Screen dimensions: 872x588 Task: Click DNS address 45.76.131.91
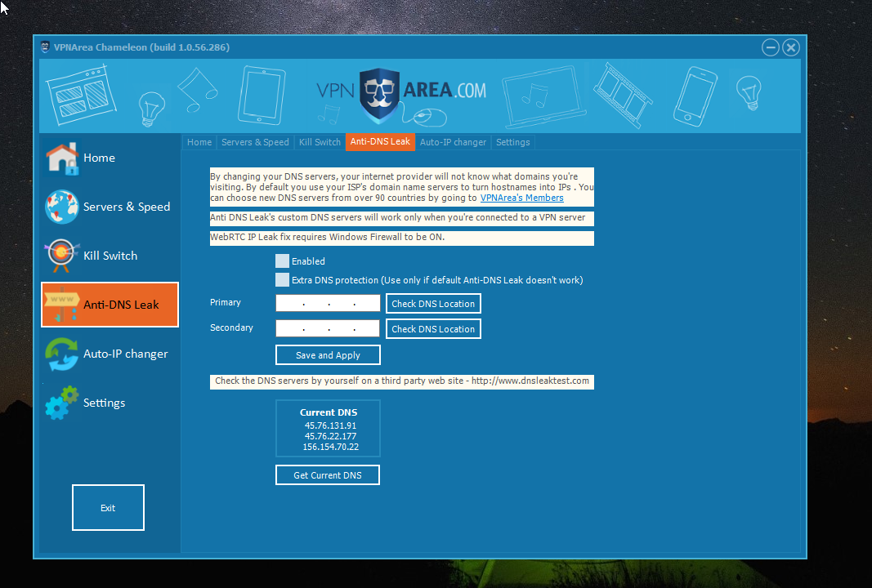point(330,425)
